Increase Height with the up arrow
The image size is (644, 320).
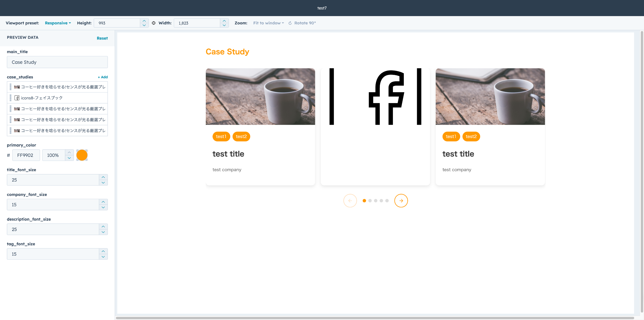point(144,21)
